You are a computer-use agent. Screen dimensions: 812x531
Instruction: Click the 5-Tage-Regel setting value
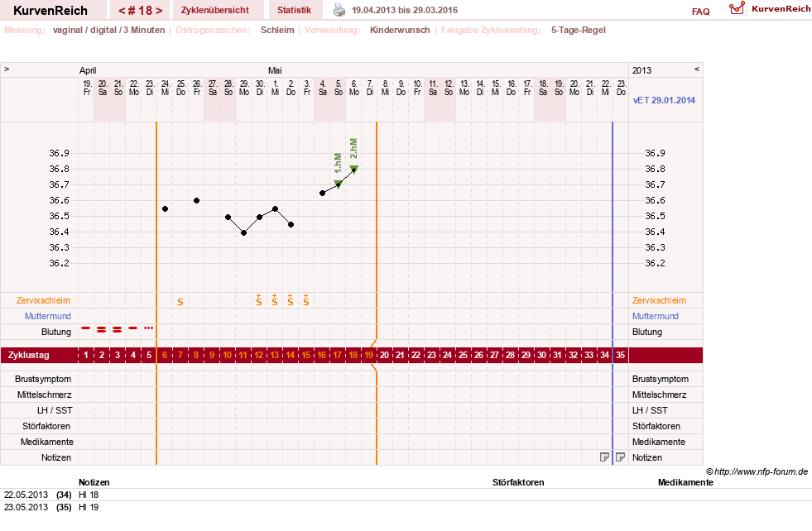[x=578, y=30]
